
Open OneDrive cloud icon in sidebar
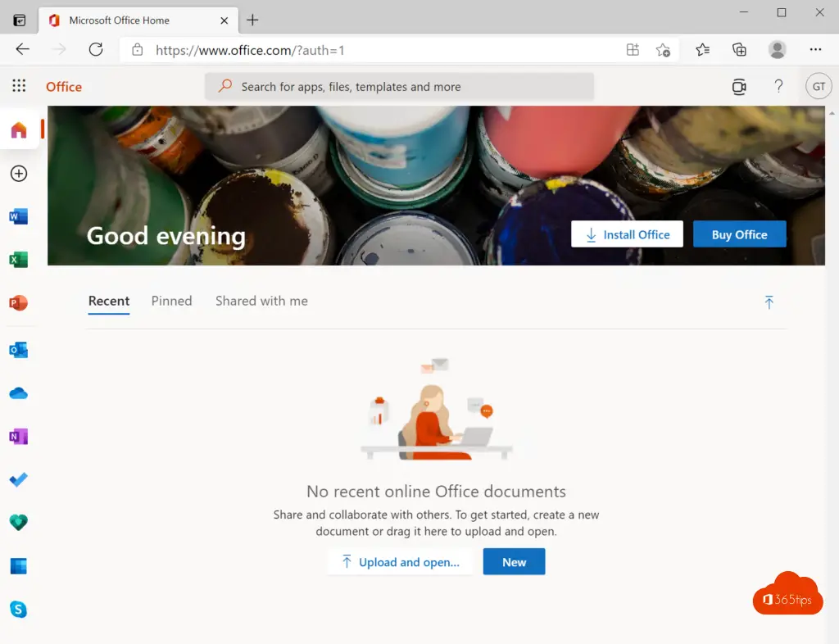pos(18,394)
